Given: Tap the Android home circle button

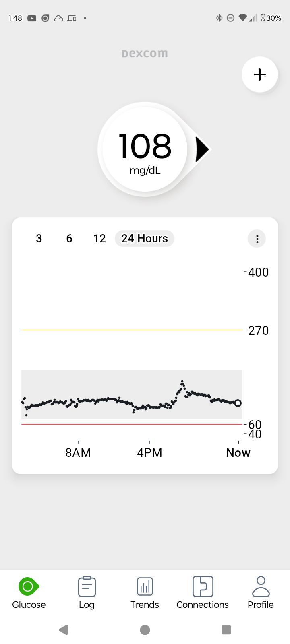Looking at the screenshot, I should (145, 630).
